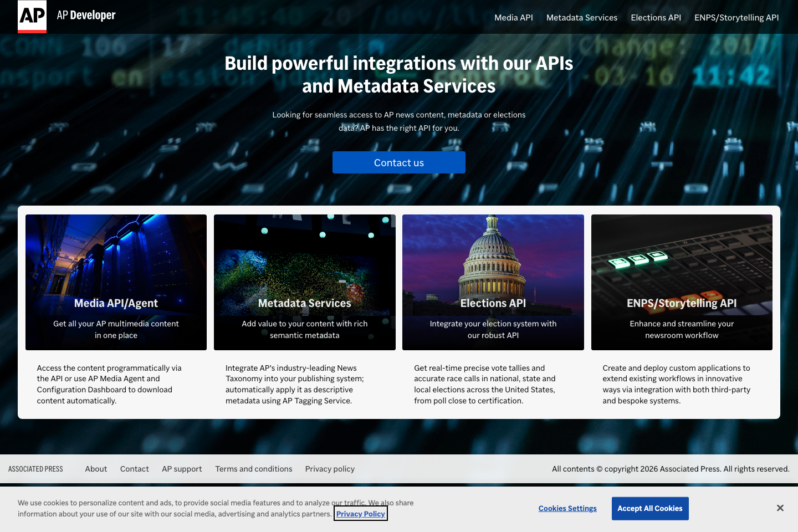Image resolution: width=798 pixels, height=532 pixels.
Task: Open AP support from the footer
Action: click(x=182, y=469)
